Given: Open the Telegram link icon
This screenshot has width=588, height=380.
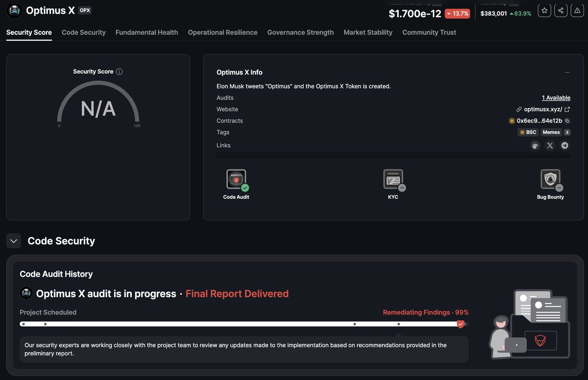Looking at the screenshot, I should 564,145.
